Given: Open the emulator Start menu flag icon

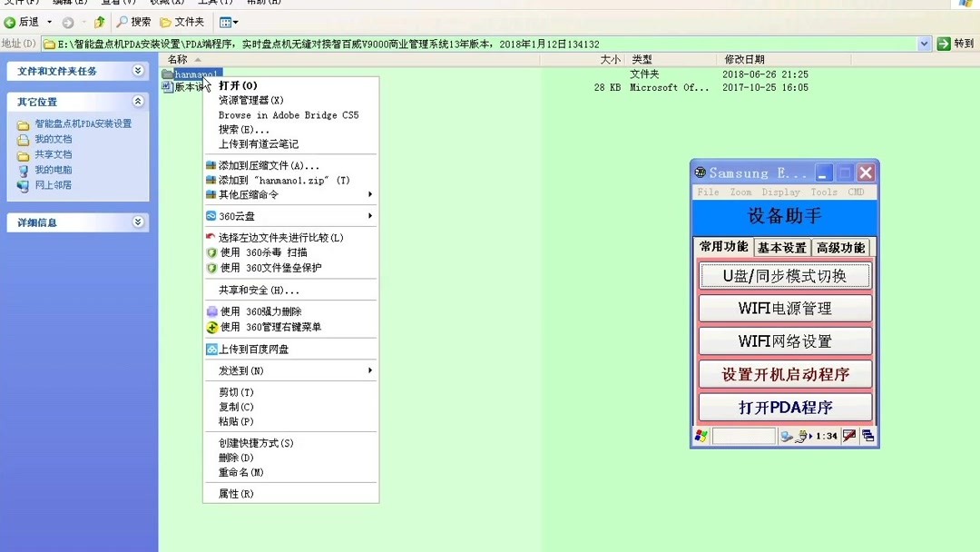Looking at the screenshot, I should 701,436.
